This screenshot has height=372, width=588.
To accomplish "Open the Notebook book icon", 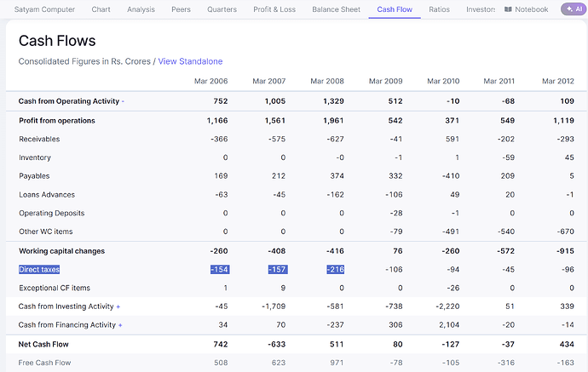I will pos(508,9).
